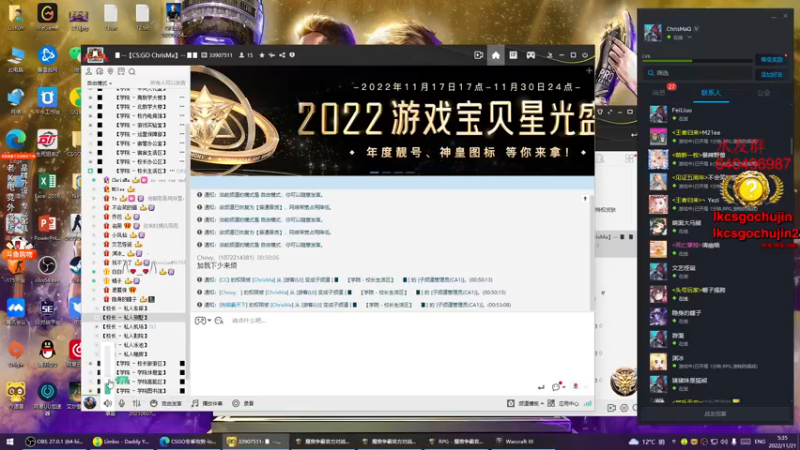Check the network signal bars icon
The width and height of the screenshot is (800, 450).
pyautogui.click(x=588, y=403)
